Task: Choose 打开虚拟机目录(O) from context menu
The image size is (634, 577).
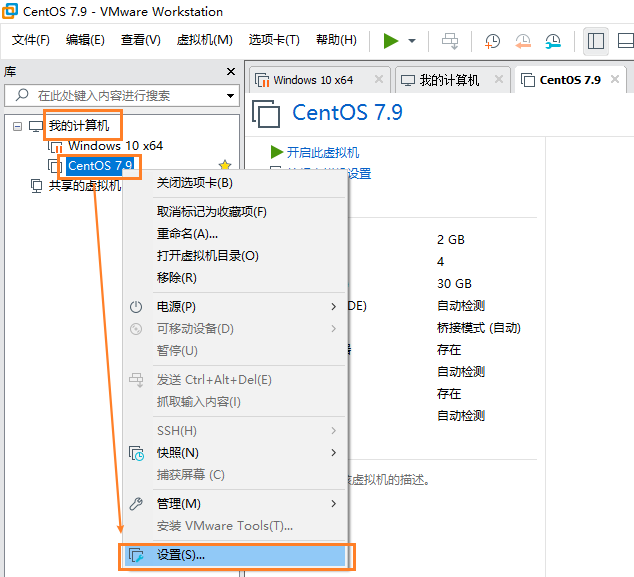Action: point(235,256)
